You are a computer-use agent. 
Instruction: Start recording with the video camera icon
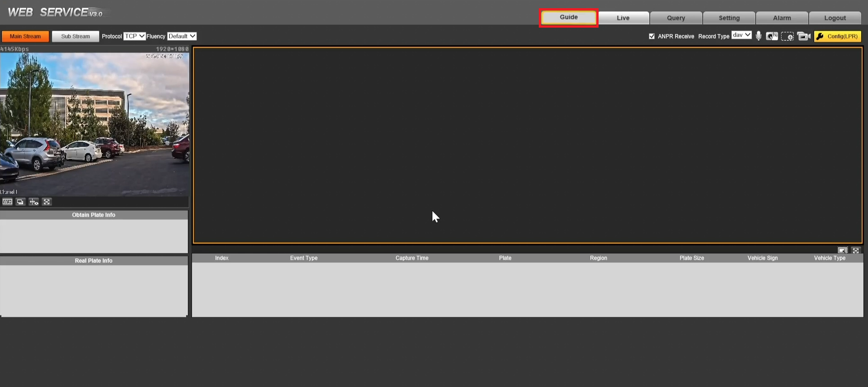[x=804, y=36]
